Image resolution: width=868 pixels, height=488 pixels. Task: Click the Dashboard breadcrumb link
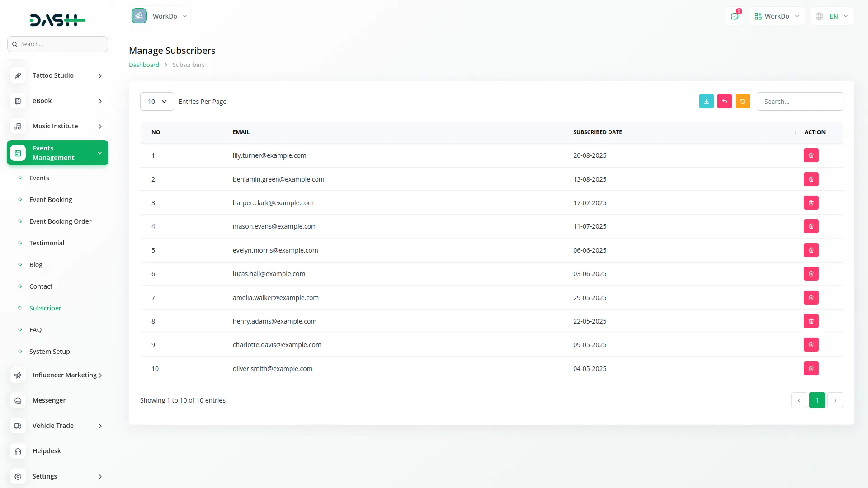[144, 65]
